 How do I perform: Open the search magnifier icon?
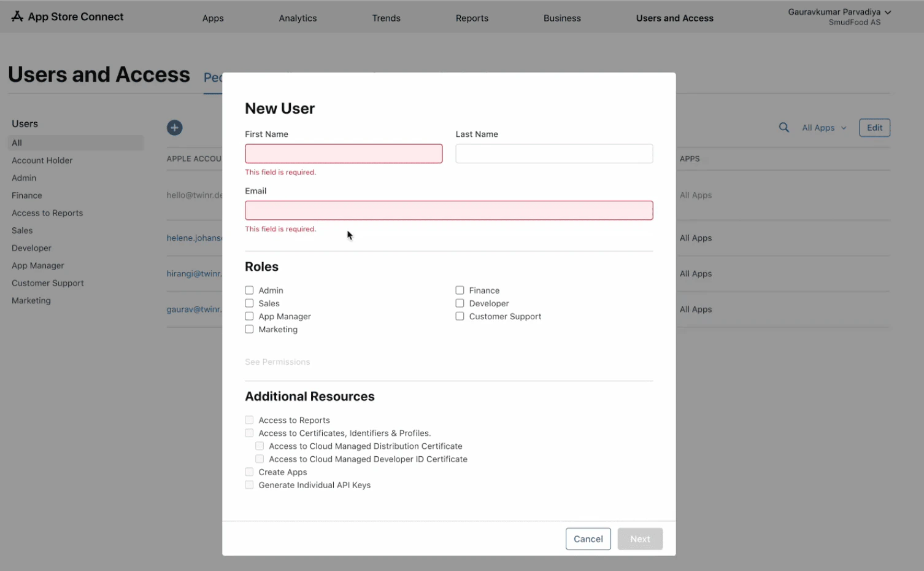(x=784, y=128)
